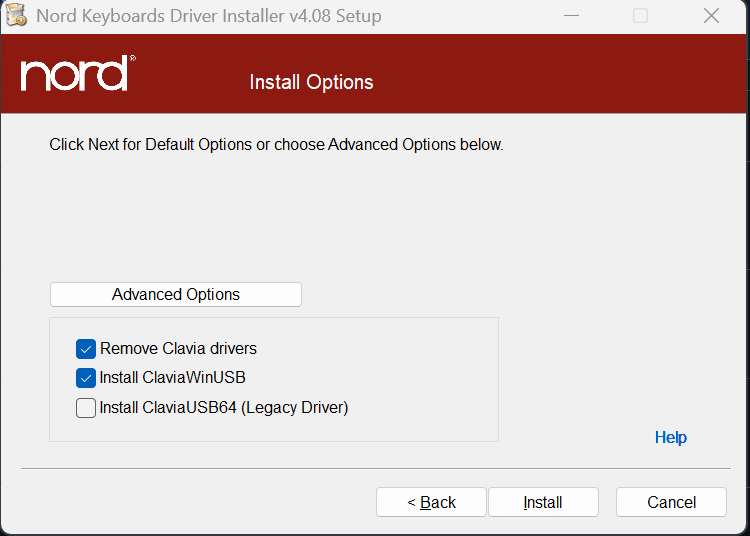The image size is (750, 536).
Task: Cancel the driver installation
Action: 671,502
